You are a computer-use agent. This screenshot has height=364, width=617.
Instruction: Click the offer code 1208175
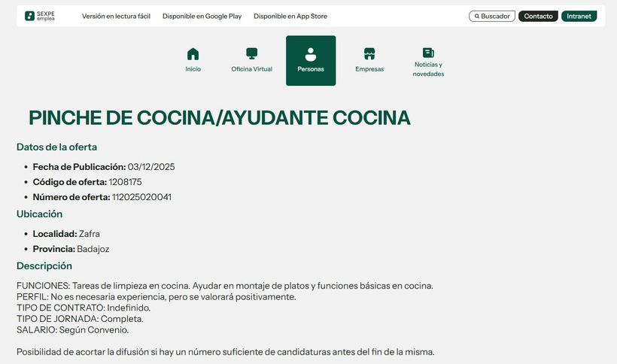click(126, 182)
